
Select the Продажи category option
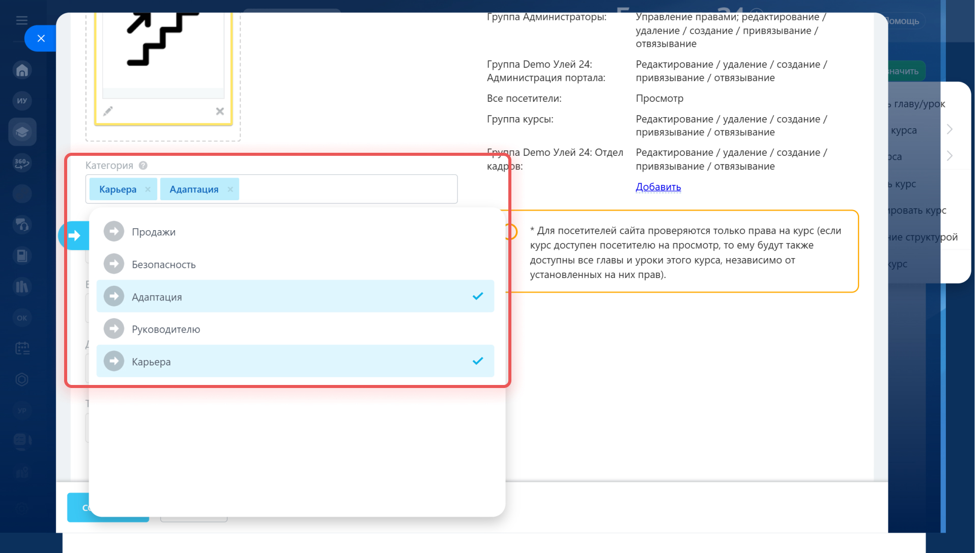click(154, 232)
